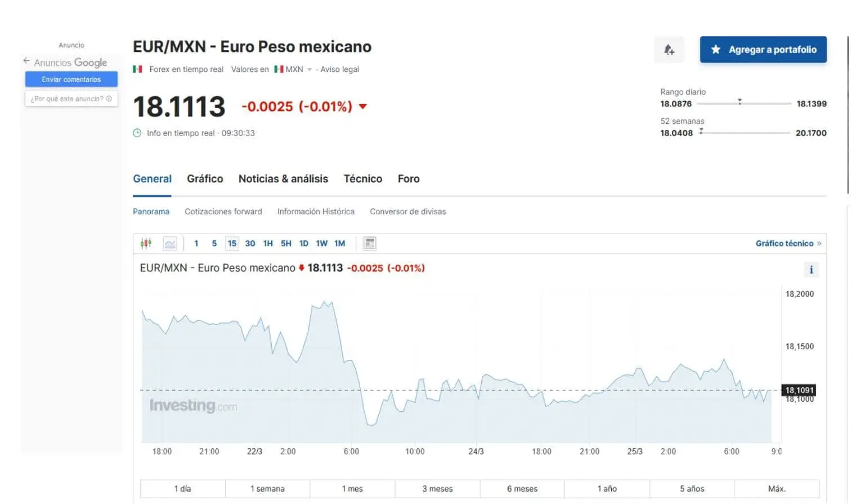Select the candlestick chart type icon
The height and width of the screenshot is (504, 865).
[146, 244]
